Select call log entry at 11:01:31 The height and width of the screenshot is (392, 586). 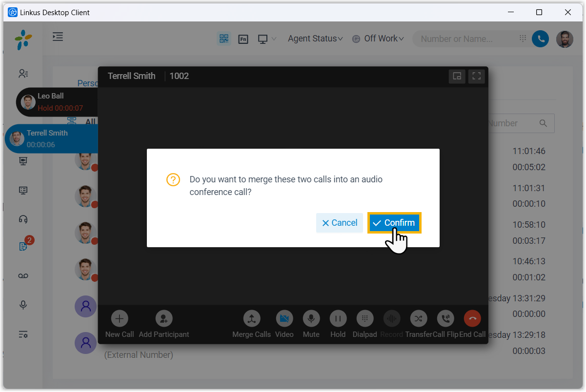(x=529, y=188)
